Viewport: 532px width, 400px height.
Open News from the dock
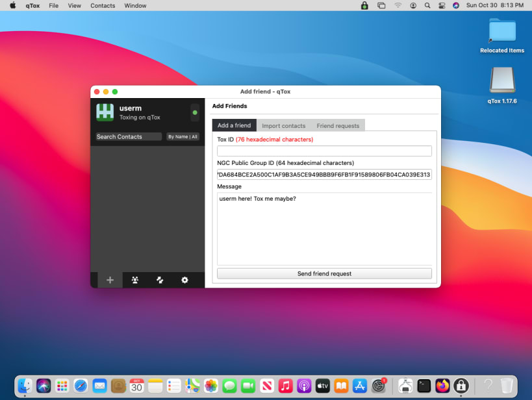[267, 386]
